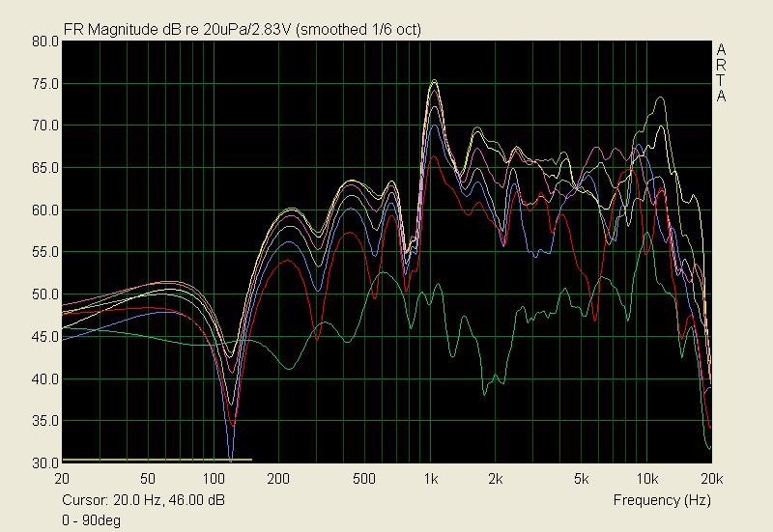Click the 'Cursor: 20.0 Hz, 46.00 dB' readout
Screen dimensions: 773x532
[x=143, y=500]
